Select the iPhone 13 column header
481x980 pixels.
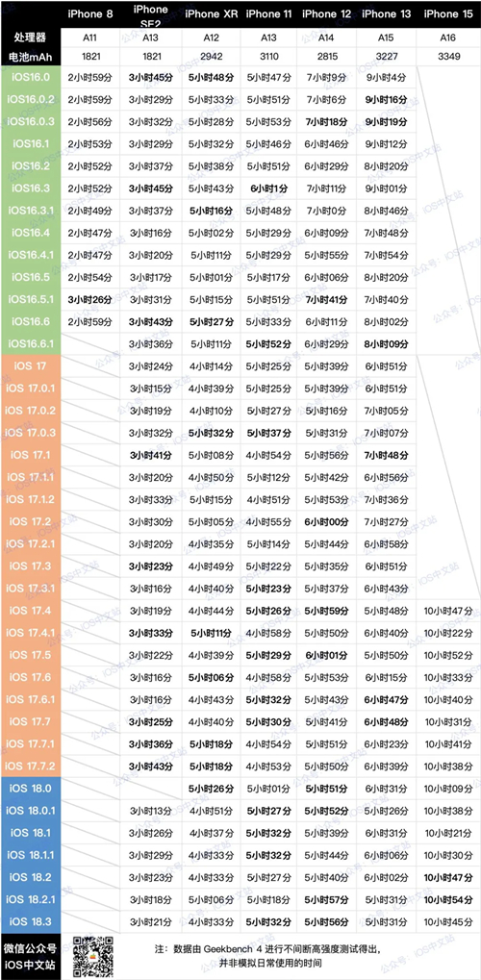(x=387, y=13)
